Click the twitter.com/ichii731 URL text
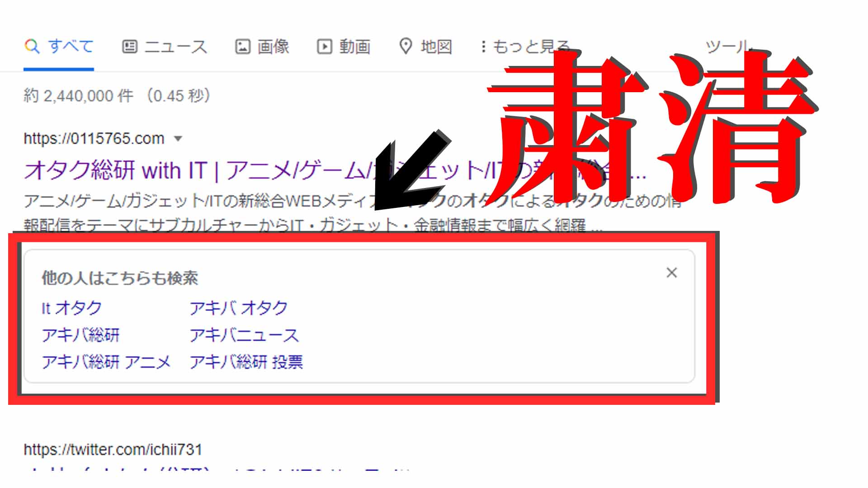This screenshot has height=488, width=868. pos(113,450)
